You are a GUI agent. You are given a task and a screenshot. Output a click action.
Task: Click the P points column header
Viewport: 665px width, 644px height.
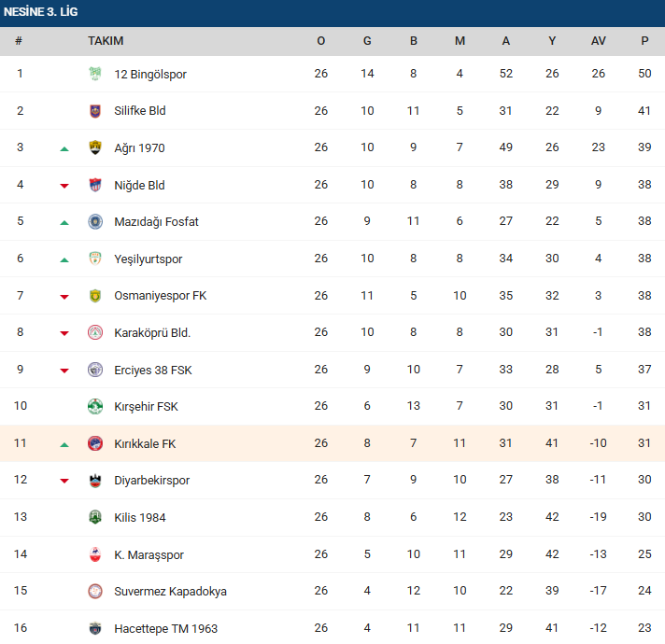pyautogui.click(x=644, y=41)
